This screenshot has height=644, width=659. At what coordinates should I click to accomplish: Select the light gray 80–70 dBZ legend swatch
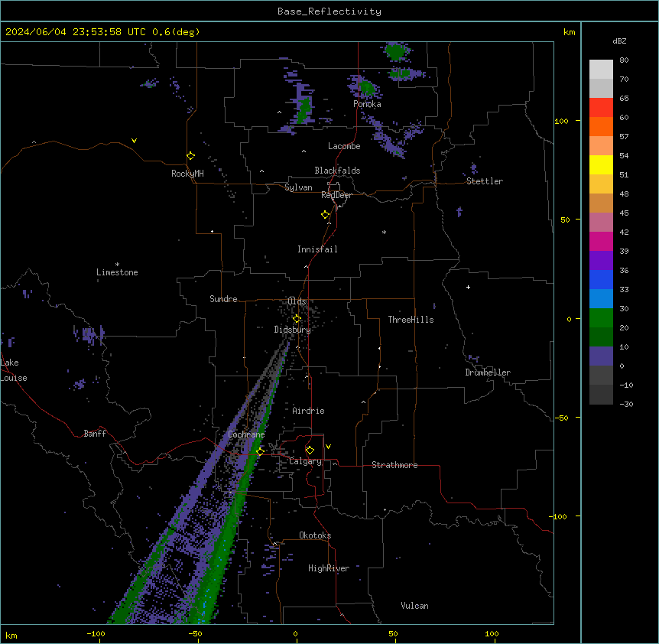pyautogui.click(x=601, y=69)
